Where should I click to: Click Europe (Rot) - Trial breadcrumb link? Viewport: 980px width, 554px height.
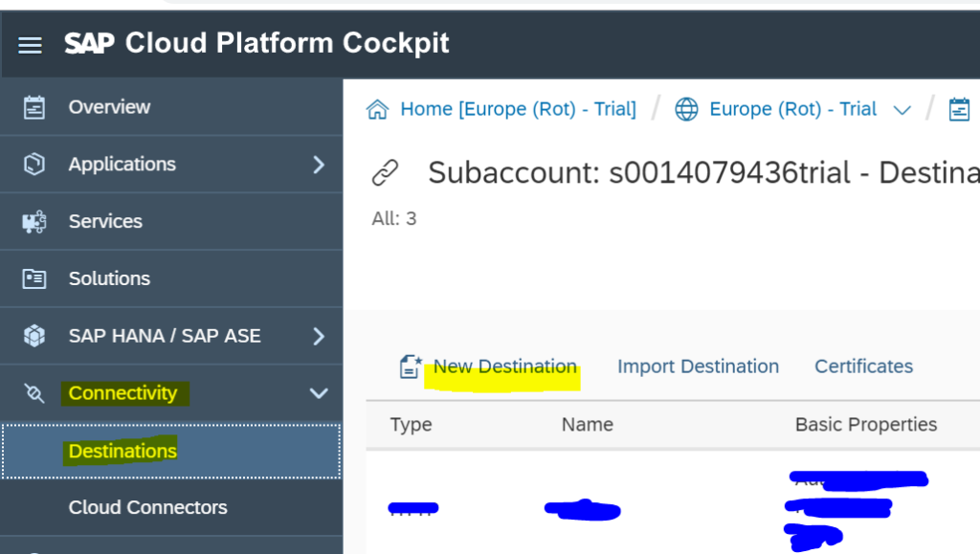[x=793, y=109]
